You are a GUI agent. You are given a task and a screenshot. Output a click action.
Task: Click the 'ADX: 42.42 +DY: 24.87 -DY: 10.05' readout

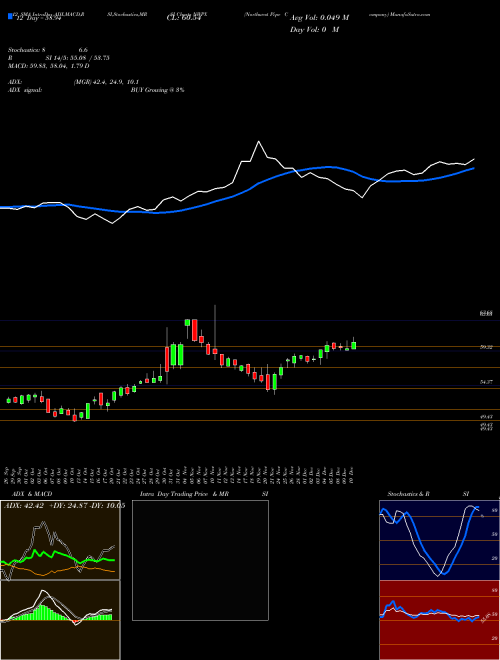click(x=64, y=506)
